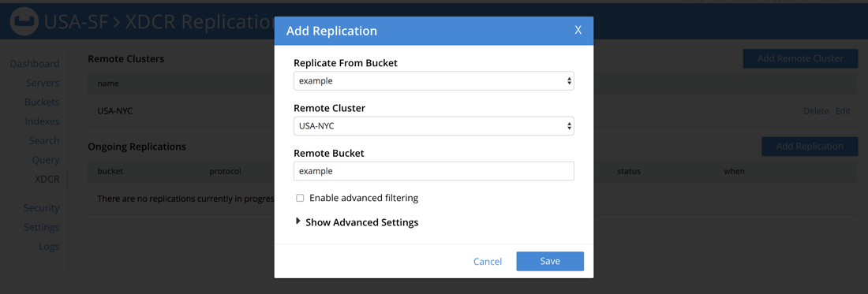Open Security in the sidebar
Image resolution: width=868 pixels, height=294 pixels.
click(42, 208)
